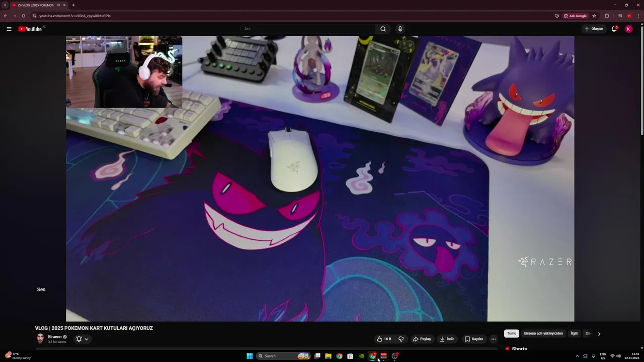Open the YouTube hamburger guide menu
644x362 pixels.
click(x=9, y=29)
